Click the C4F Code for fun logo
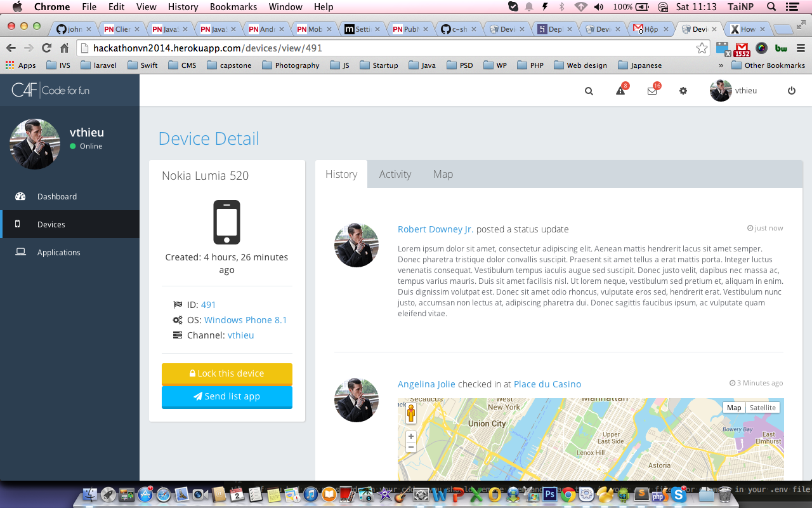The height and width of the screenshot is (508, 812). [x=51, y=90]
